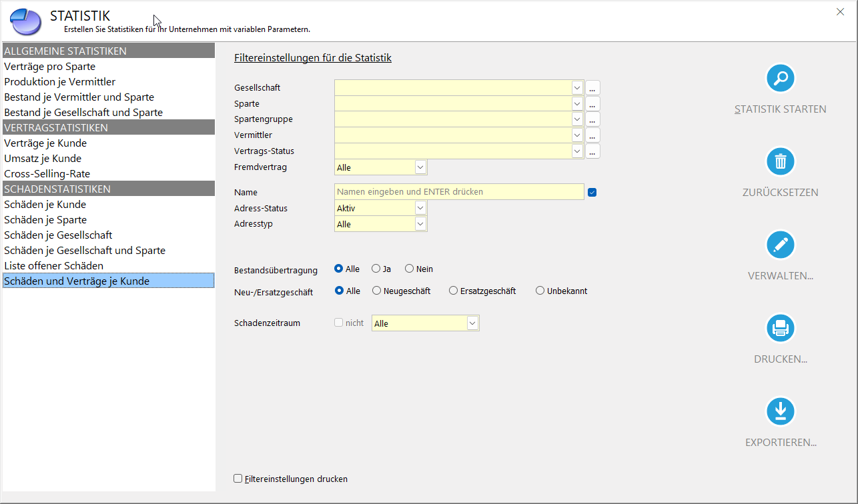The height and width of the screenshot is (504, 858).
Task: Expand the Schadenzeitraum dropdown
Action: point(472,323)
